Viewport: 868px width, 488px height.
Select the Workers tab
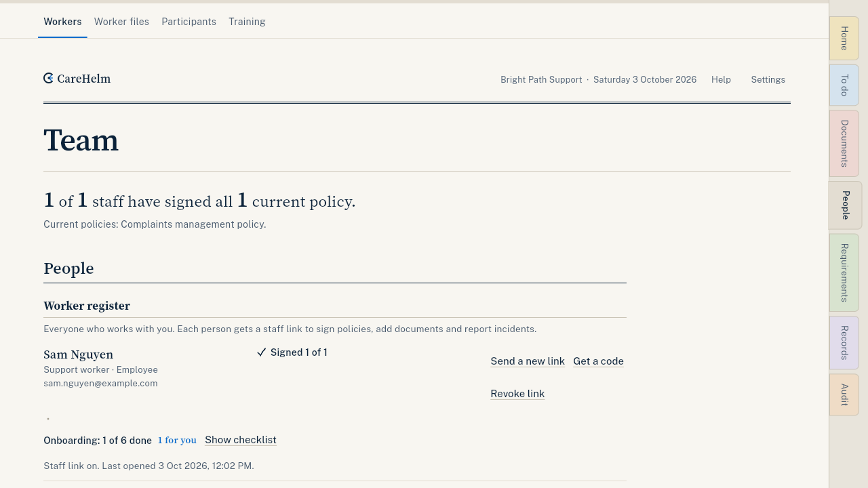62,22
